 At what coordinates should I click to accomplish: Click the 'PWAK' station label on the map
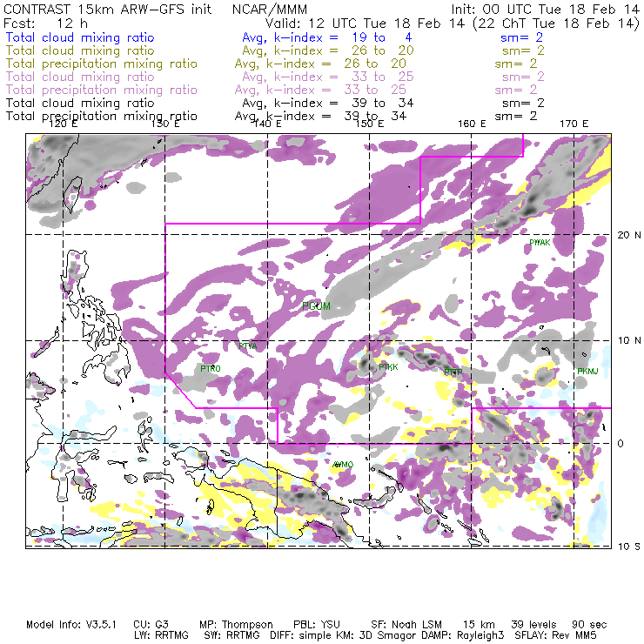coord(540,242)
